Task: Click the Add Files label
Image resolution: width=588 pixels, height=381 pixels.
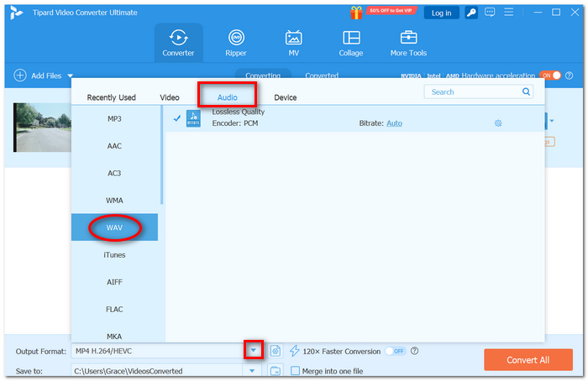Action: pyautogui.click(x=46, y=76)
